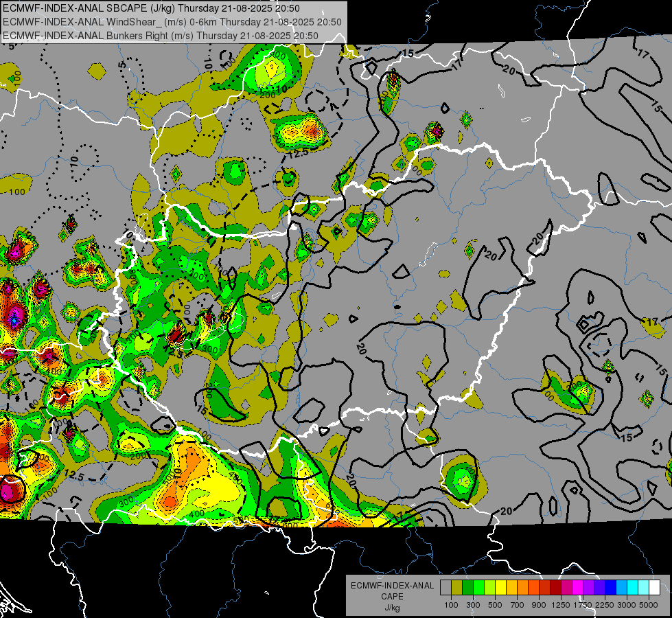Click the legend tick label 700

[517, 605]
